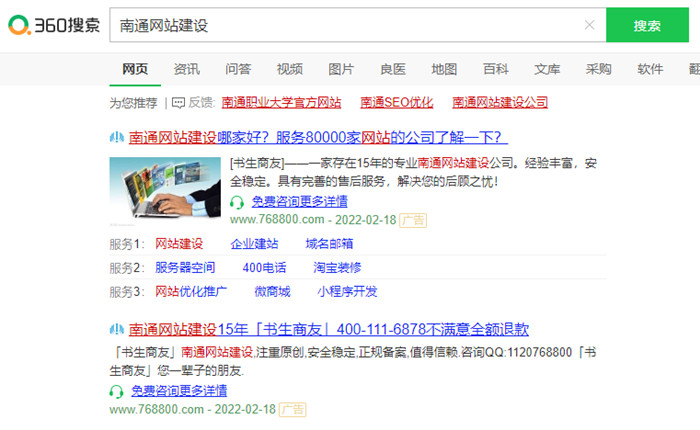Open 微商城 service link
The height and width of the screenshot is (430, 700).
click(272, 292)
